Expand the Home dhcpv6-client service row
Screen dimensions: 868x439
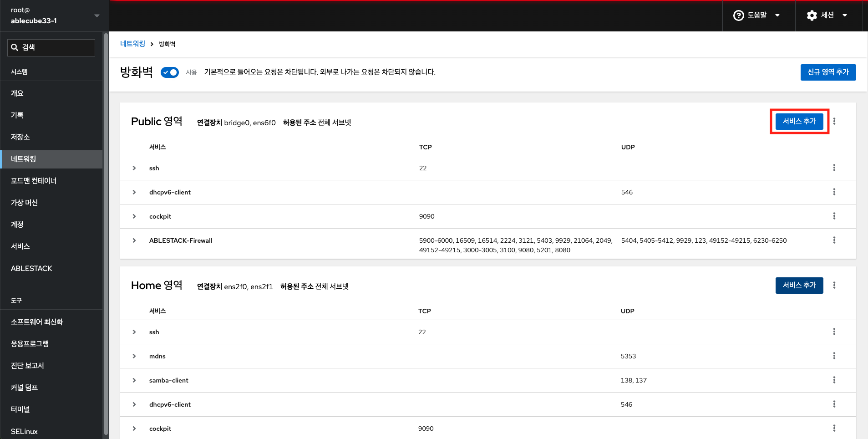click(x=134, y=404)
